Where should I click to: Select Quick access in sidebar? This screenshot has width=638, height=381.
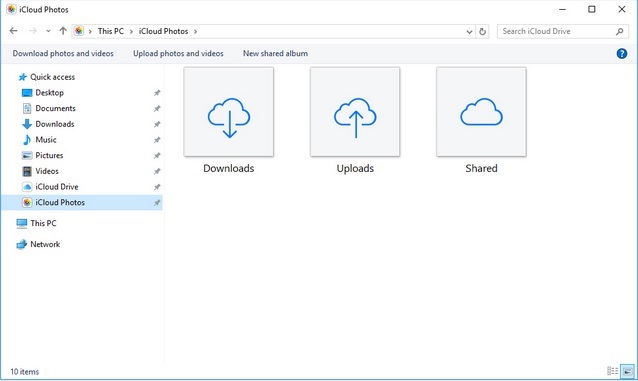click(52, 77)
